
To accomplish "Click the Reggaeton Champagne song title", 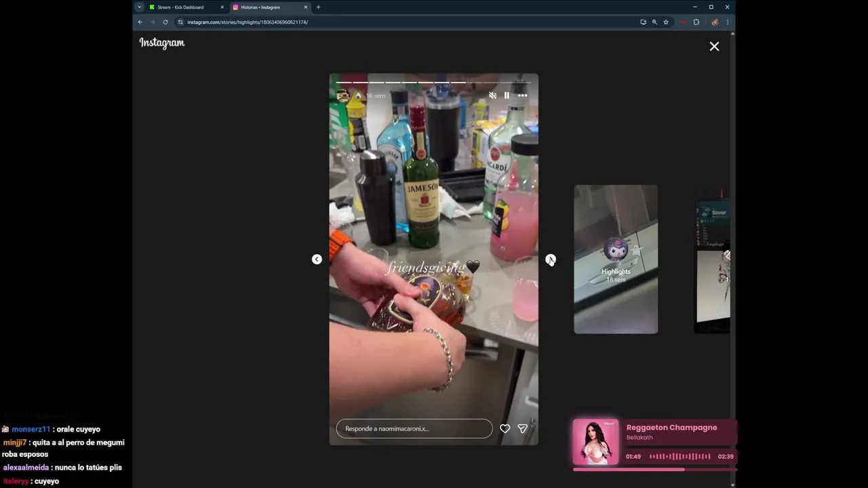I will pyautogui.click(x=671, y=428).
